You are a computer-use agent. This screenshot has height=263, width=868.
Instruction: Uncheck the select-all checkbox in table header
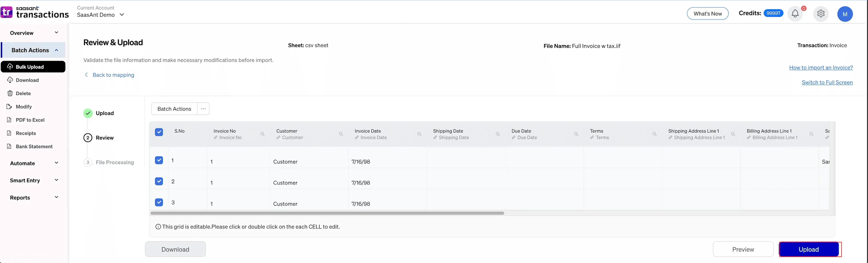pos(159,132)
